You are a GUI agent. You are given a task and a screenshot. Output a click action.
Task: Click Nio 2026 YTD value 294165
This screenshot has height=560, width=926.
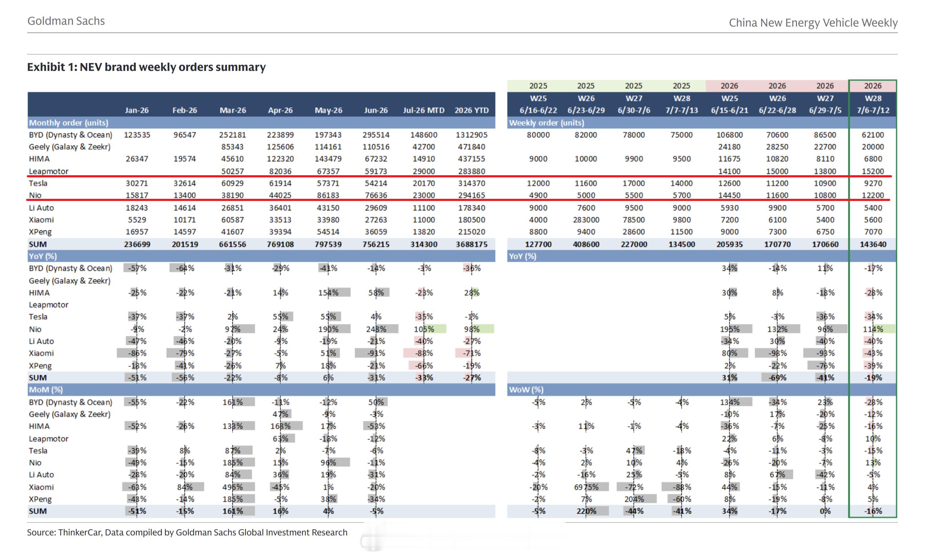click(472, 195)
